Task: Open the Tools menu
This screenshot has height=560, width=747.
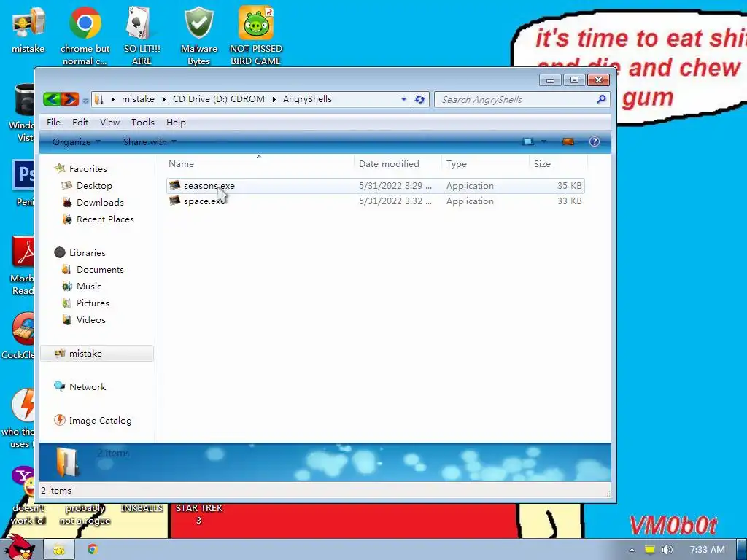Action: click(143, 122)
